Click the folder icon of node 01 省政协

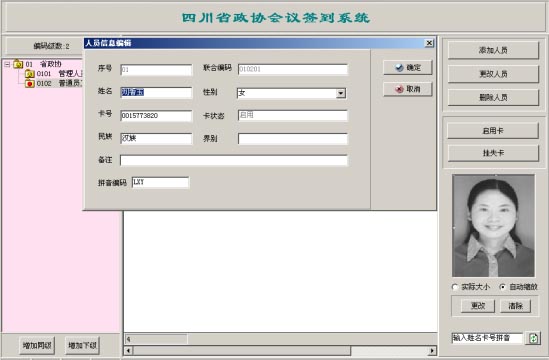click(x=18, y=64)
